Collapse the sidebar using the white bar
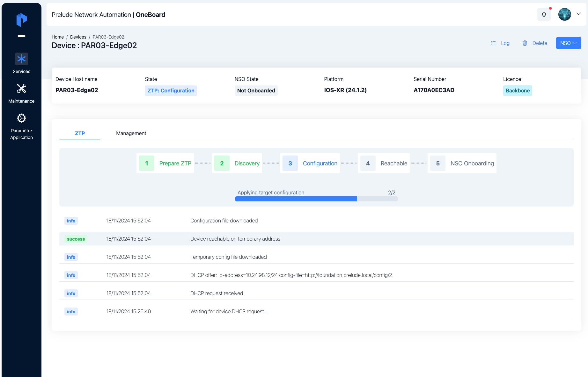 pos(21,36)
